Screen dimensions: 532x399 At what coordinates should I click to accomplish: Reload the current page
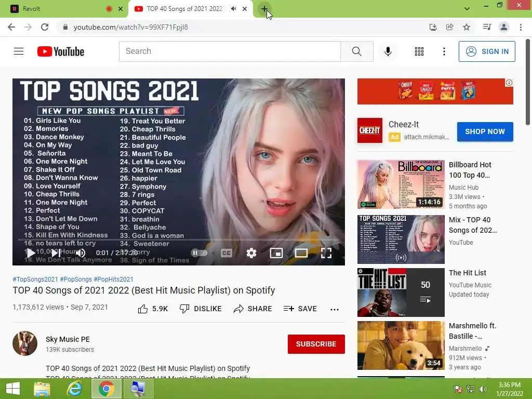pyautogui.click(x=45, y=27)
